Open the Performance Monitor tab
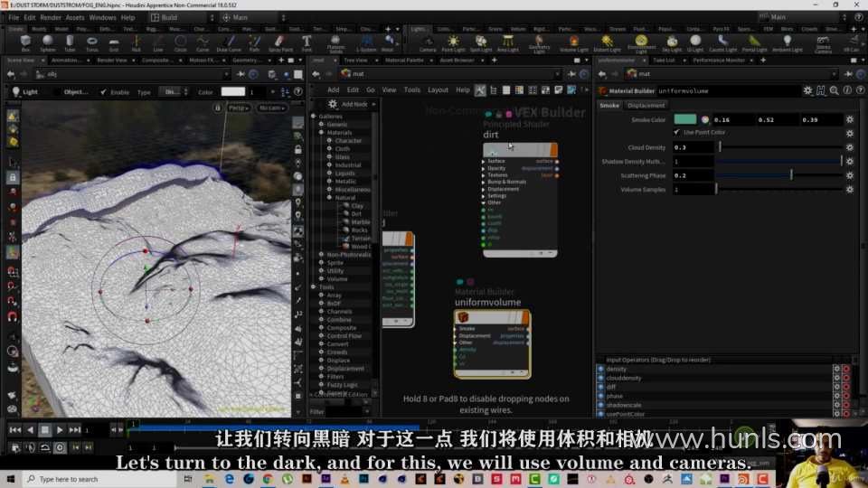 (x=719, y=61)
